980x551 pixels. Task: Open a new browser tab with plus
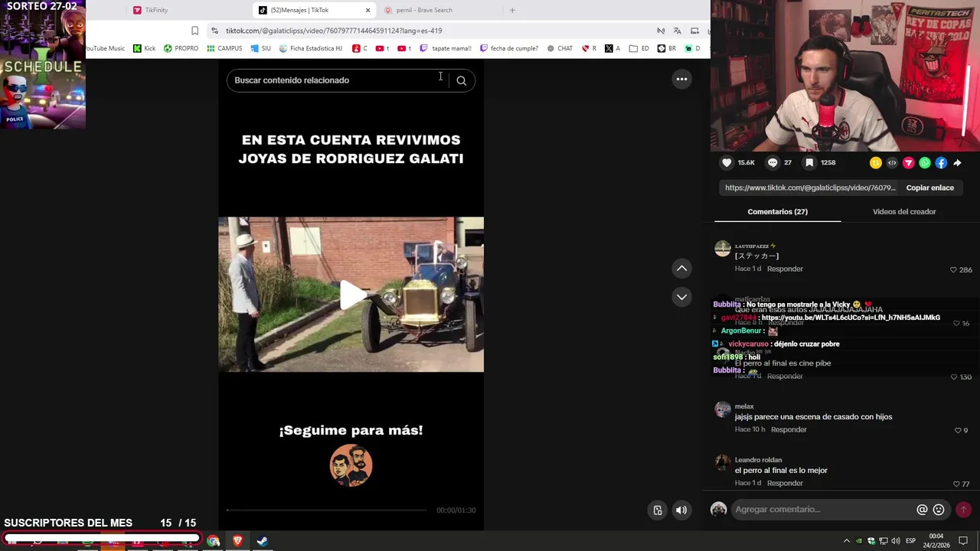[512, 10]
